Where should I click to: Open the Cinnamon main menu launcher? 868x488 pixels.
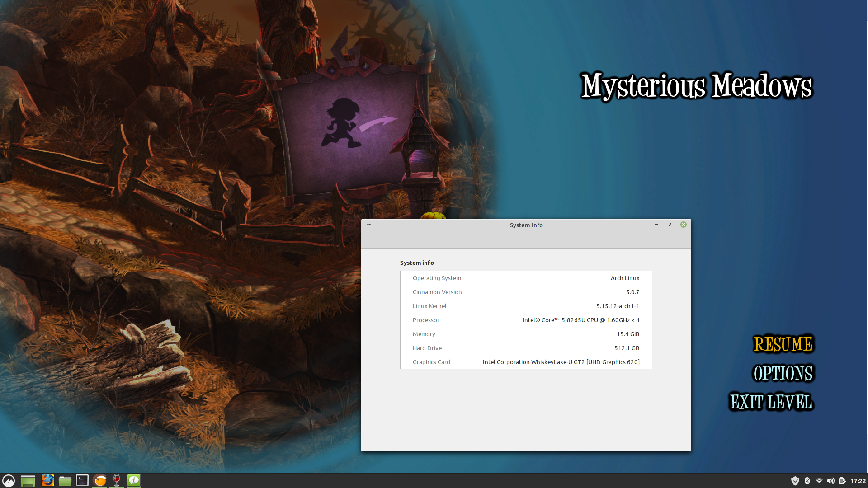(x=9, y=480)
